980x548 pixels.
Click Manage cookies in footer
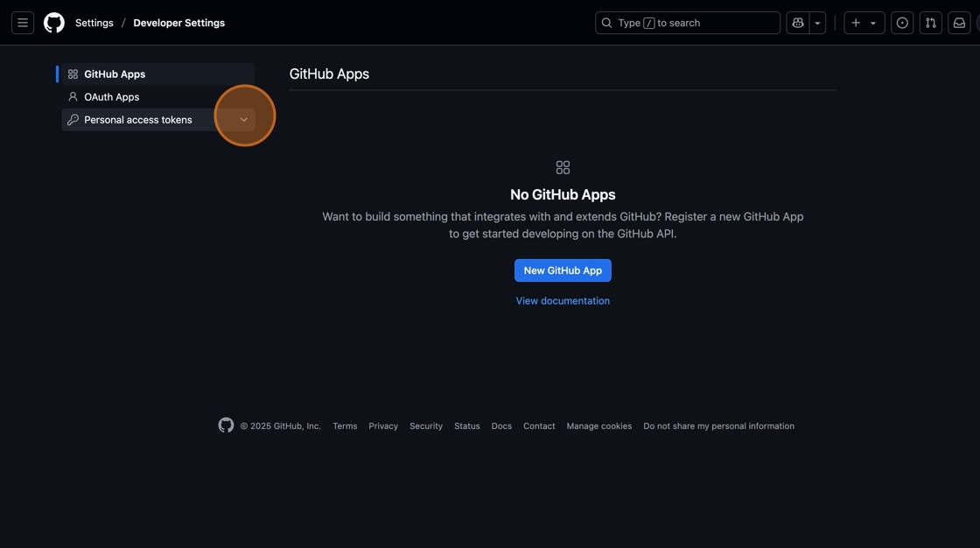598,426
